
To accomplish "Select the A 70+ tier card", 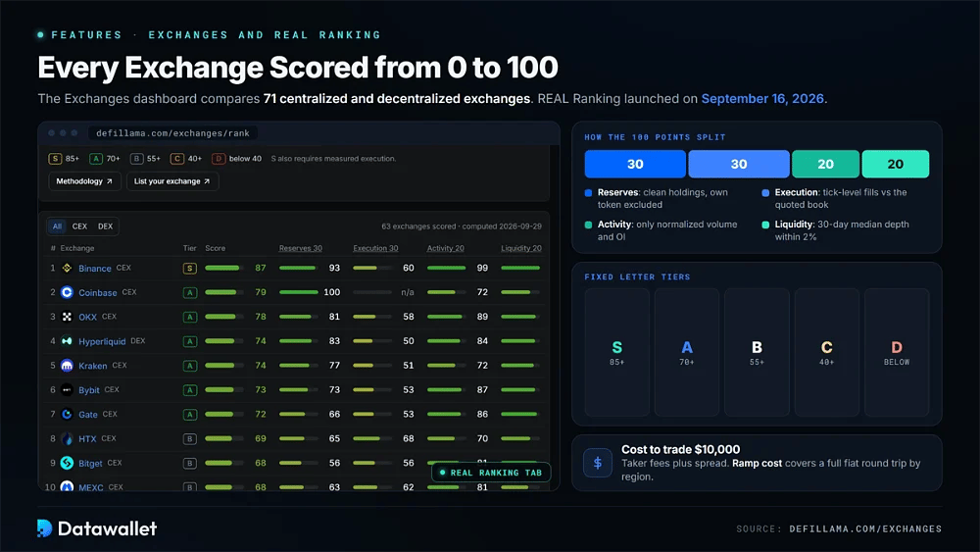I will point(687,353).
